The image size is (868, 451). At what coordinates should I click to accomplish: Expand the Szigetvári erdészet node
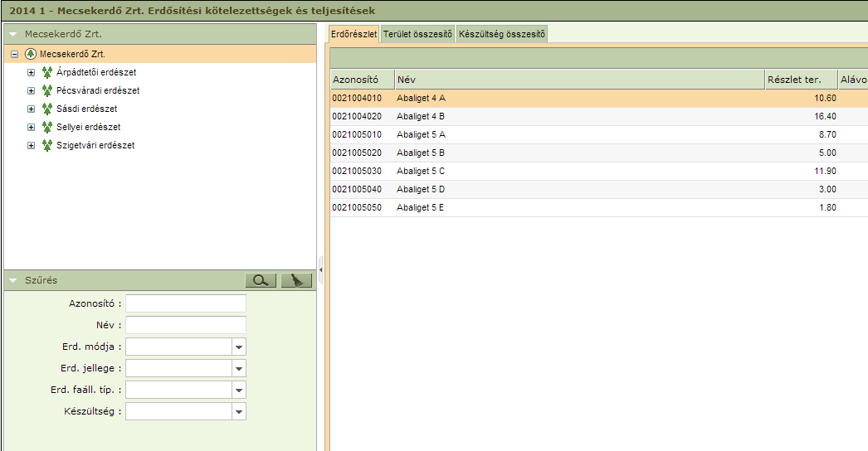click(31, 146)
